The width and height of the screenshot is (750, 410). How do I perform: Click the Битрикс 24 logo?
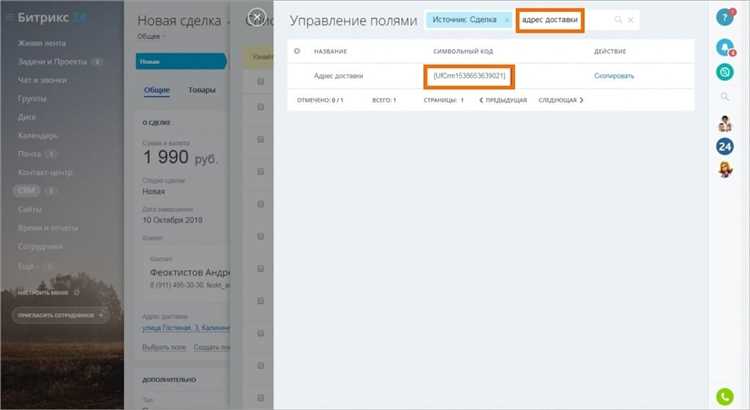click(x=52, y=18)
